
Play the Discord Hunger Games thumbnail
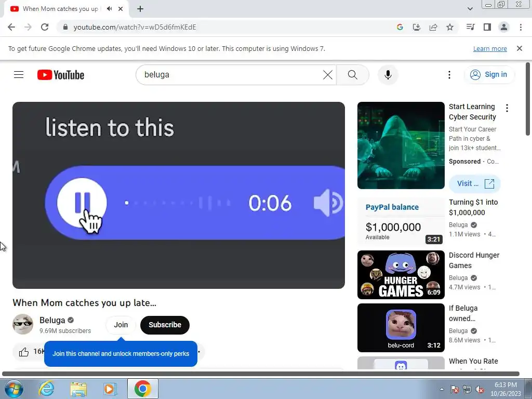point(401,275)
